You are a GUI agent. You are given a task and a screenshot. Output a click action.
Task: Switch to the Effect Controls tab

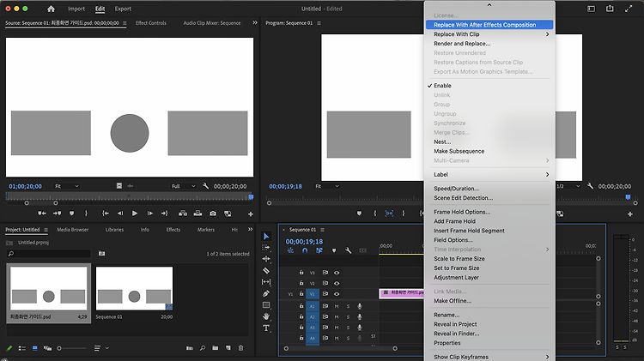[151, 23]
